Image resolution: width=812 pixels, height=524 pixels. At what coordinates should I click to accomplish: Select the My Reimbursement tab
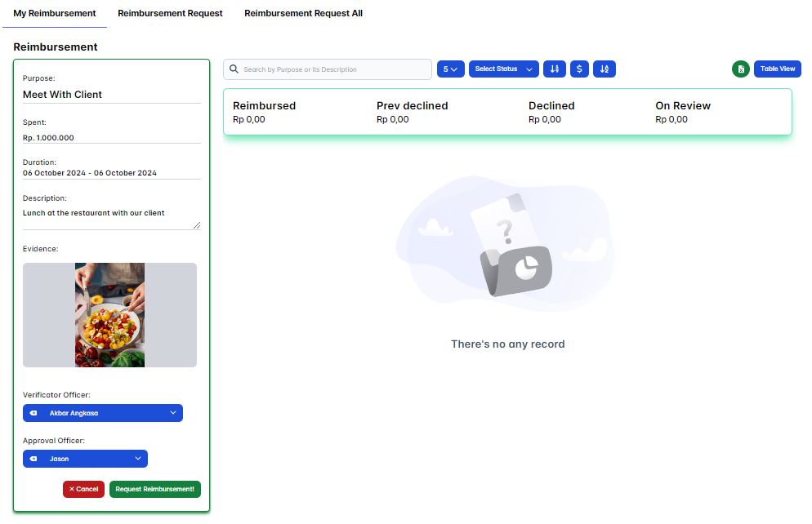pos(55,14)
